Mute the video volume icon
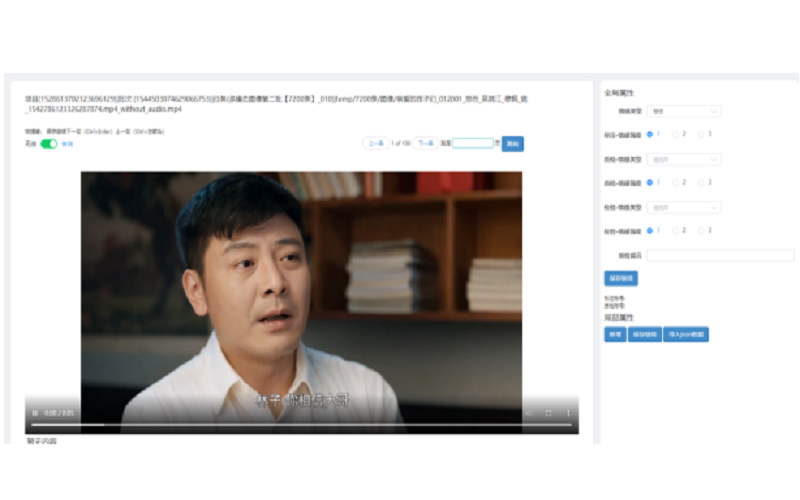800x500 pixels. click(x=529, y=412)
